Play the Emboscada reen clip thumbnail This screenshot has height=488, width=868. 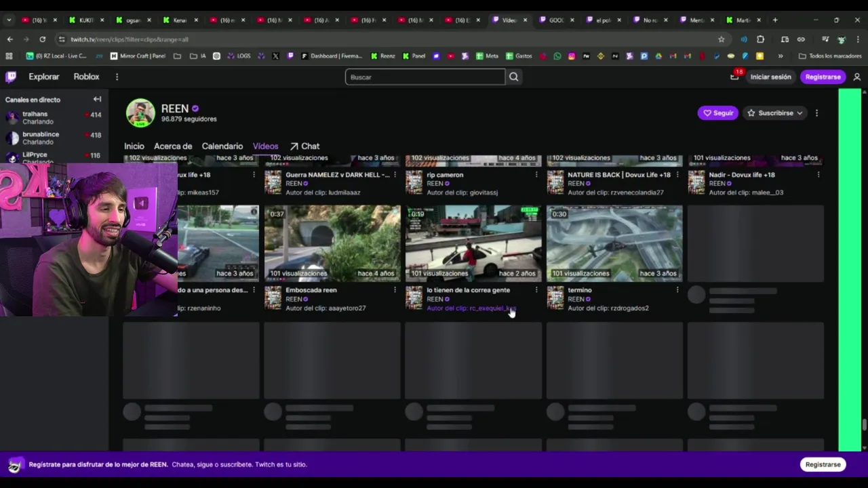[x=332, y=243]
